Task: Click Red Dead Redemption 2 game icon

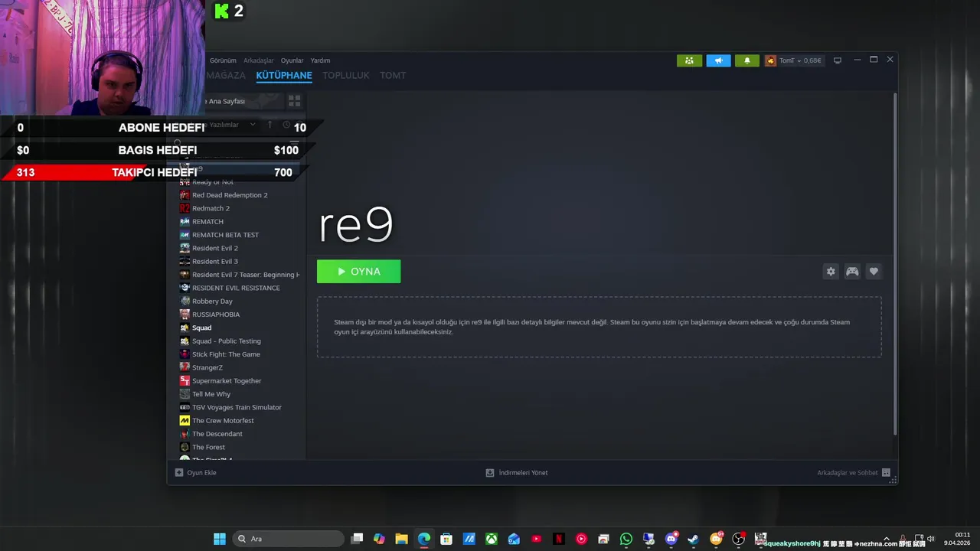Action: point(185,195)
